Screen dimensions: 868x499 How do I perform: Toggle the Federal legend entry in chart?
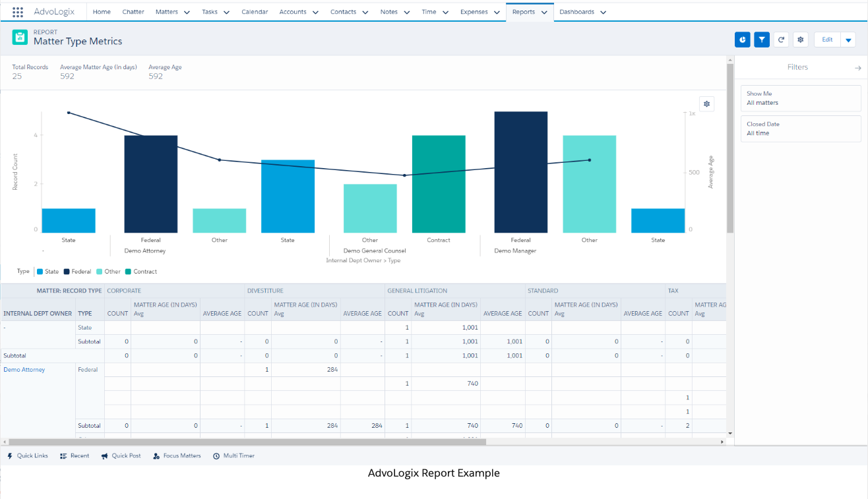tap(78, 272)
